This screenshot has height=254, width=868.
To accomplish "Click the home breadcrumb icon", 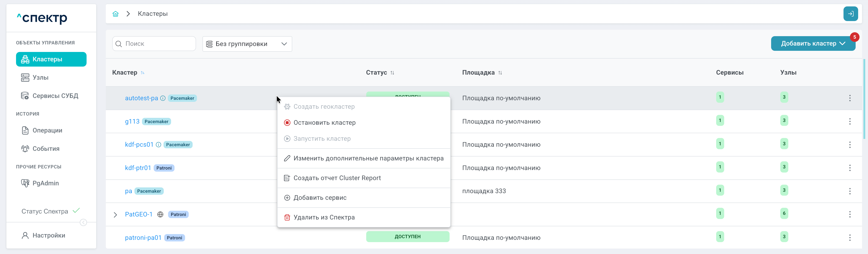I will click(x=116, y=14).
